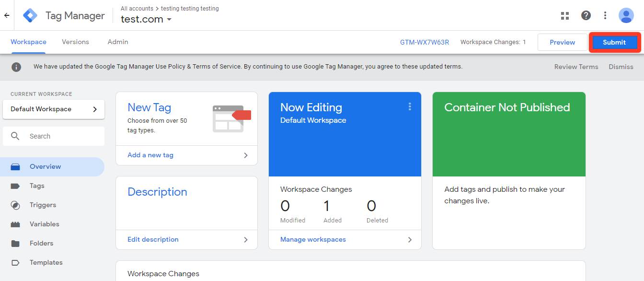644x281 pixels.
Task: Open the Help question mark icon
Action: (586, 15)
